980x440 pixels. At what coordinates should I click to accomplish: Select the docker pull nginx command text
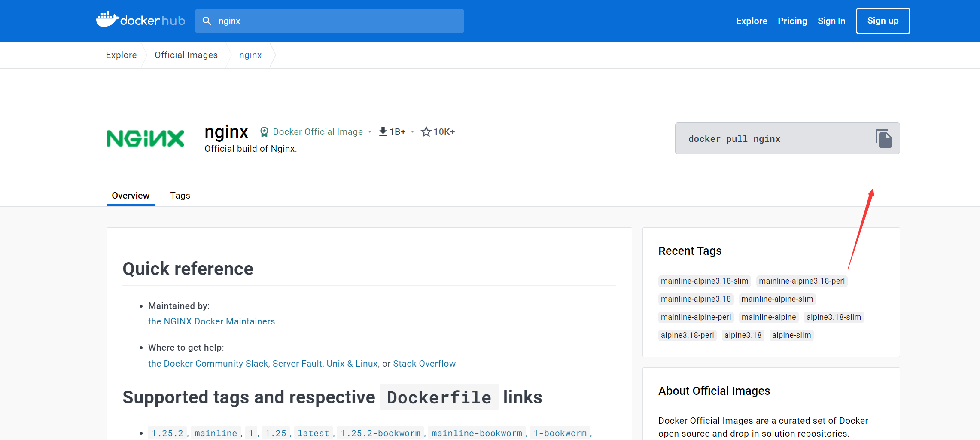[x=734, y=139]
